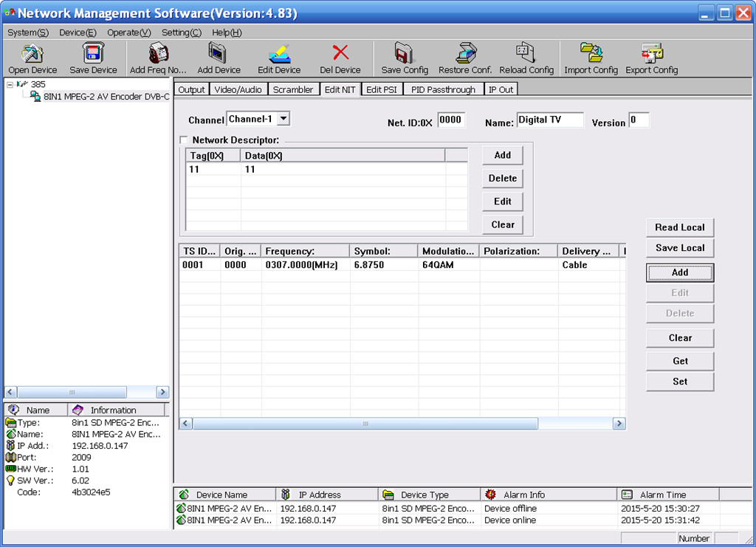This screenshot has height=547, width=756.
Task: Click the Restore Conf. toolbar icon
Action: click(x=466, y=53)
